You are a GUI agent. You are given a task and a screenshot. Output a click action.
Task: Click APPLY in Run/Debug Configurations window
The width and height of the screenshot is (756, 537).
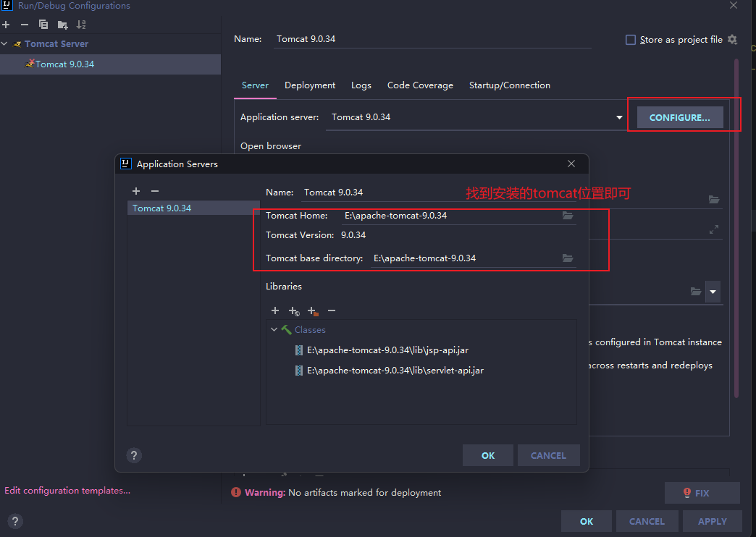coord(712,521)
